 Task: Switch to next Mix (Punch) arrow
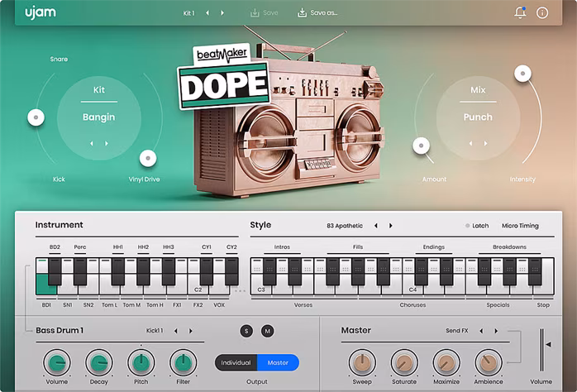486,143
